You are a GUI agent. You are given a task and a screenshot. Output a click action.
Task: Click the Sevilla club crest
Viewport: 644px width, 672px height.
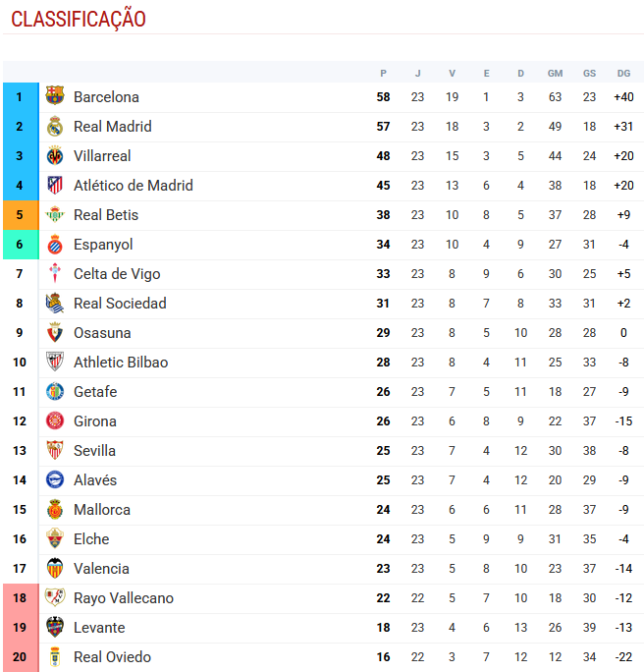point(55,450)
